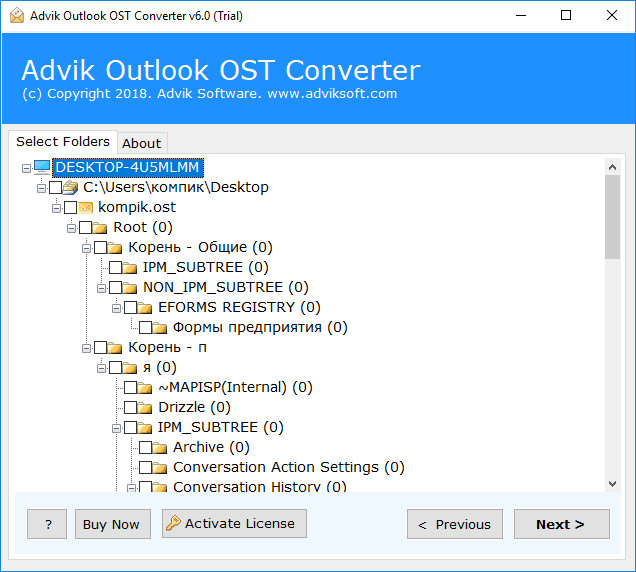The height and width of the screenshot is (572, 636).
Task: Click the Advik envelope app icon in title bar
Action: tap(17, 16)
